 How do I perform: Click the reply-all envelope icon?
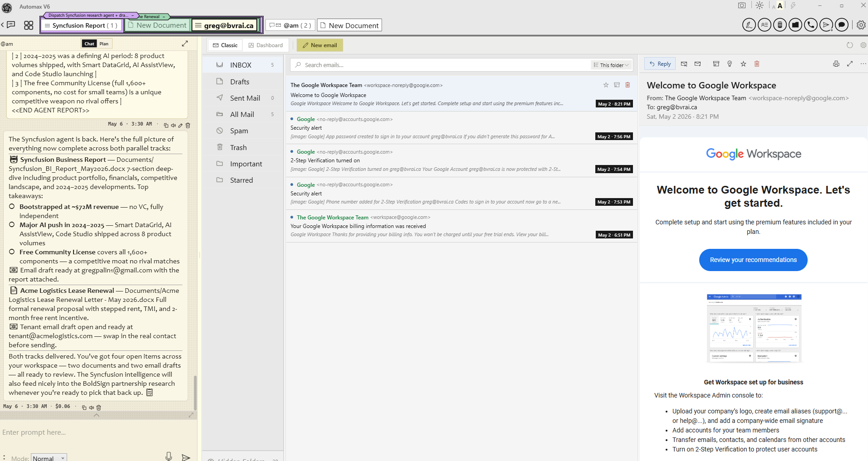click(684, 64)
